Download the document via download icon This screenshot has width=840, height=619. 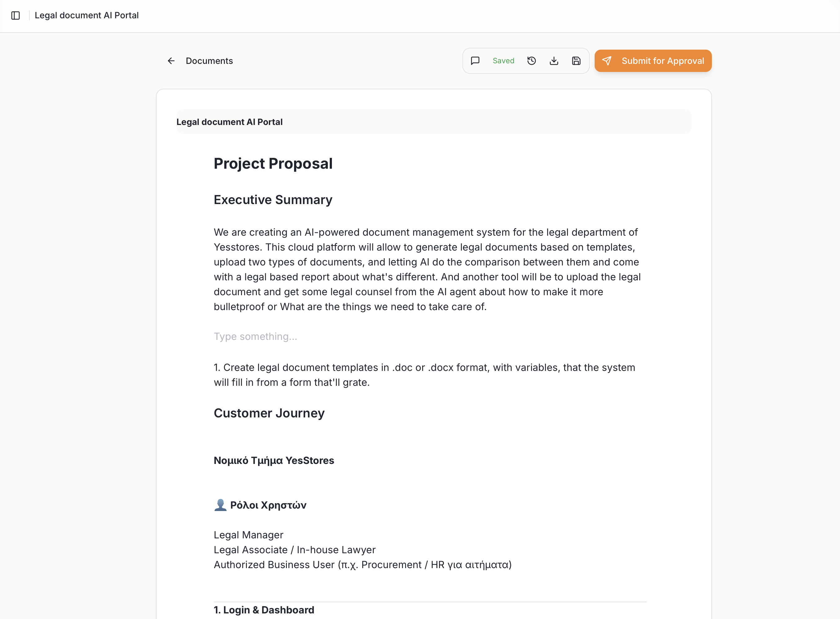554,61
